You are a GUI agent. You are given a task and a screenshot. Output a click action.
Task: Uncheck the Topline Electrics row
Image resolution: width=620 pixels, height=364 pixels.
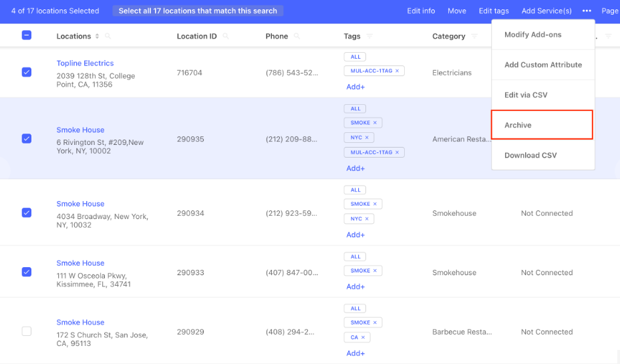(x=27, y=72)
